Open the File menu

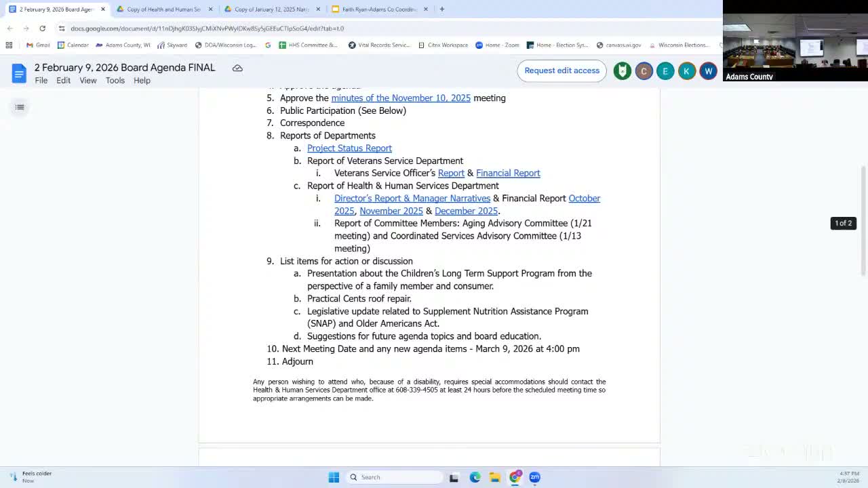(41, 81)
